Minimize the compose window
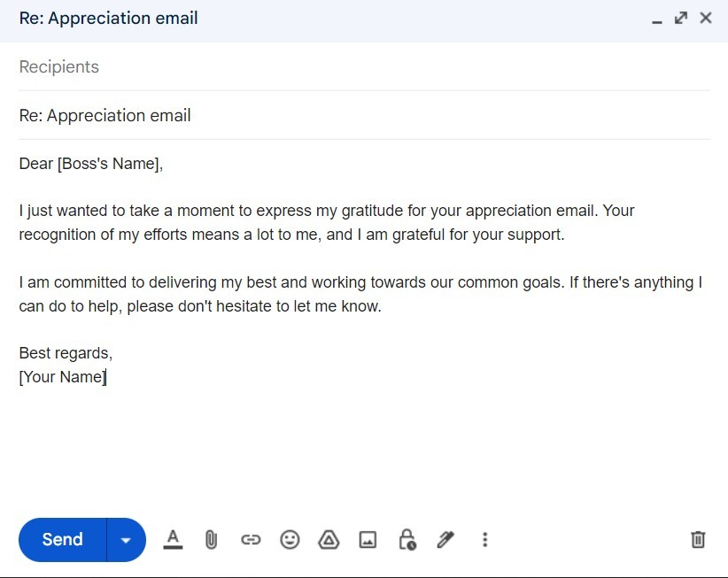This screenshot has width=728, height=578. click(657, 19)
